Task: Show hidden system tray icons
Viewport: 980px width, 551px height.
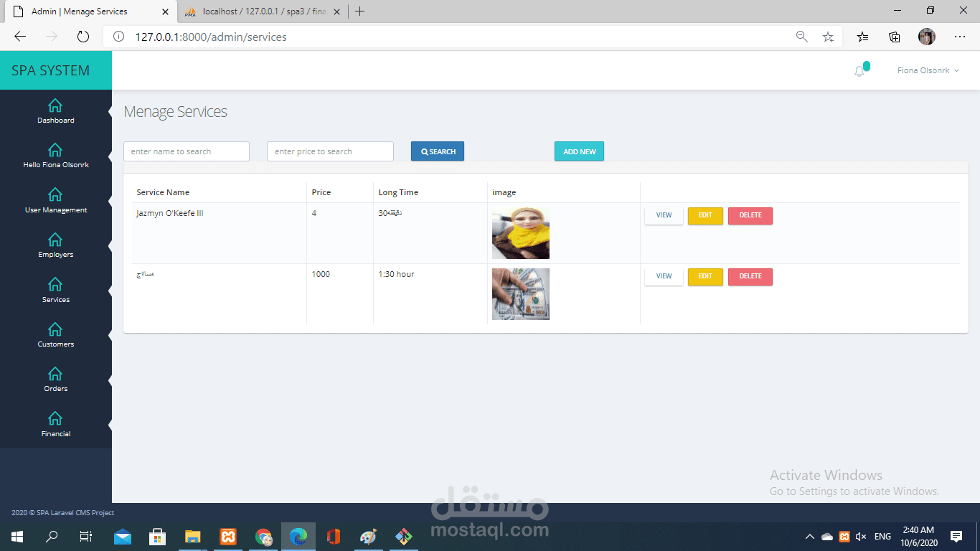Action: (810, 537)
